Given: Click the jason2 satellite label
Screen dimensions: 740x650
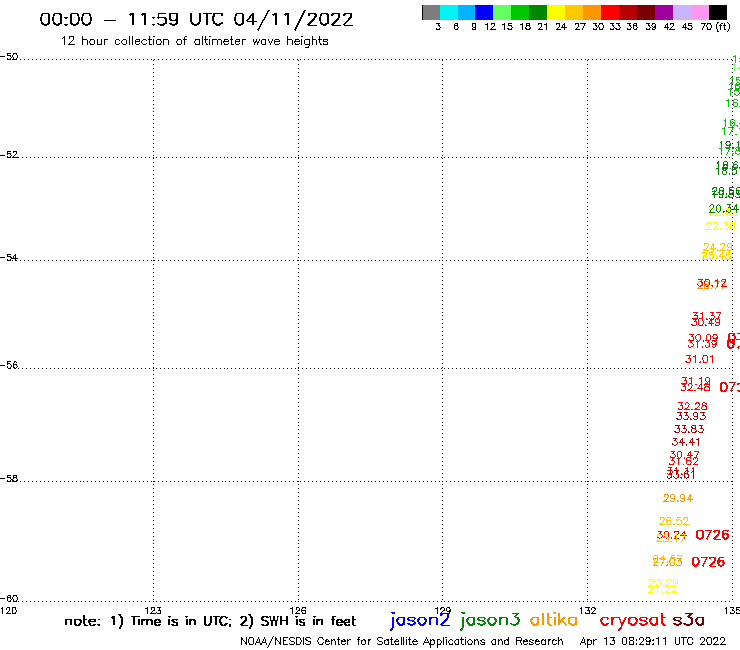Looking at the screenshot, I should tap(420, 620).
